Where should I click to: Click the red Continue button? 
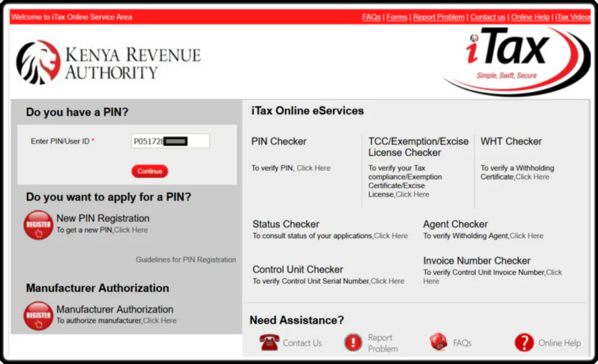pyautogui.click(x=150, y=171)
